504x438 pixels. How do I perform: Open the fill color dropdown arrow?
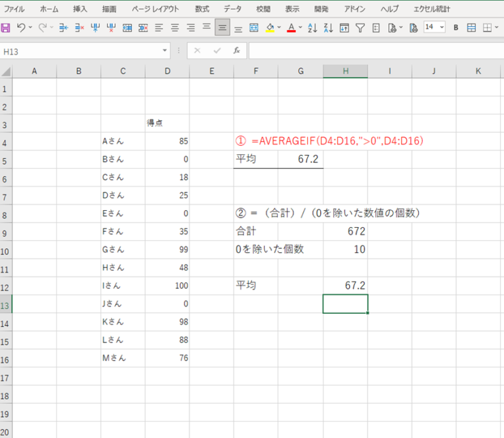coord(279,28)
